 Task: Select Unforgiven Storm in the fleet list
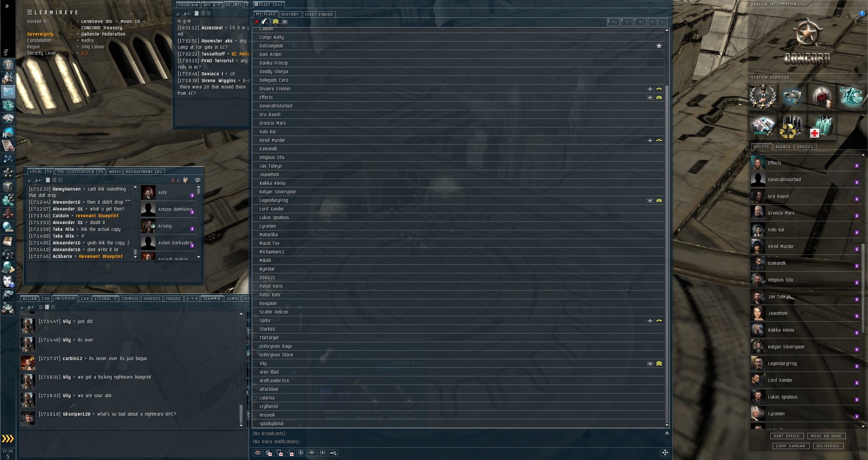[x=458, y=355]
